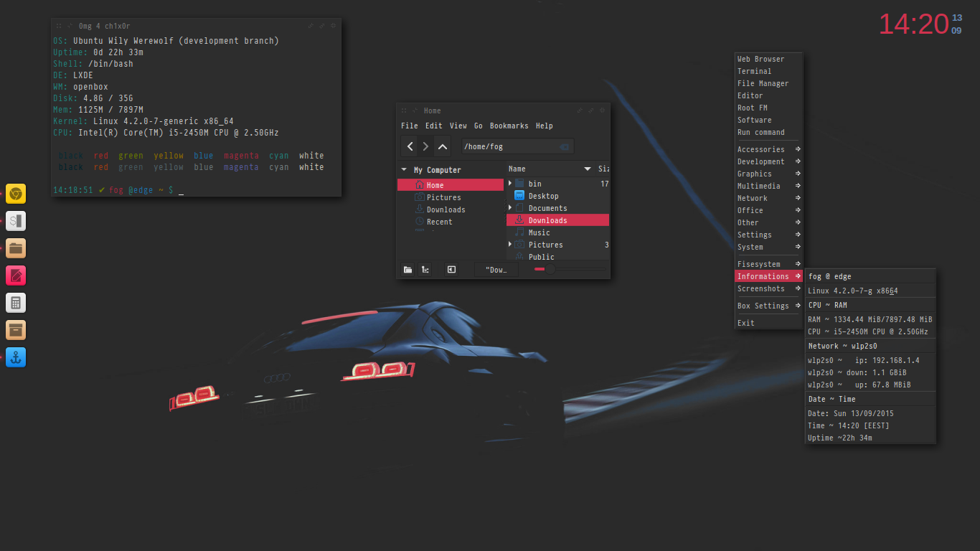
Task: Launch the calculator from the dock
Action: [x=16, y=303]
